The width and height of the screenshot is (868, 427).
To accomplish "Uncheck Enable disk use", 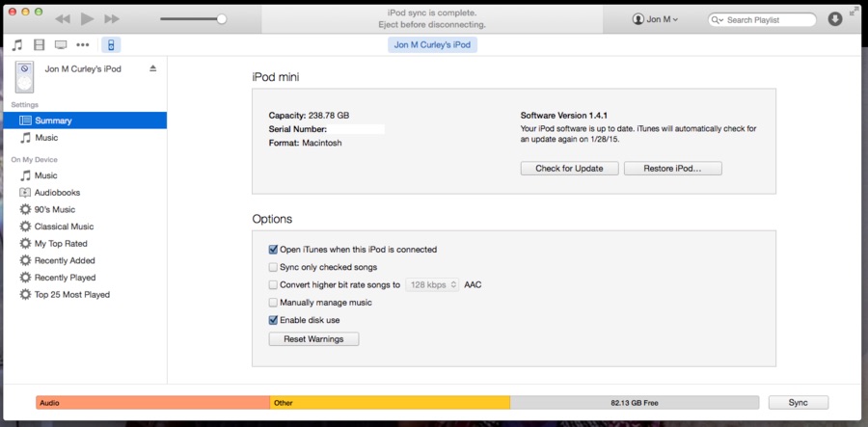I will point(273,320).
